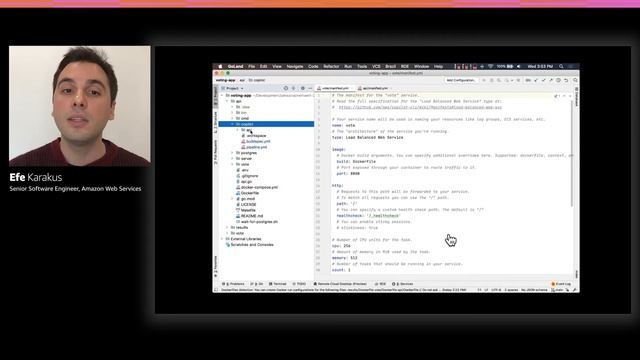Open the Services tool window
640x360 pixels.
[x=403, y=284]
